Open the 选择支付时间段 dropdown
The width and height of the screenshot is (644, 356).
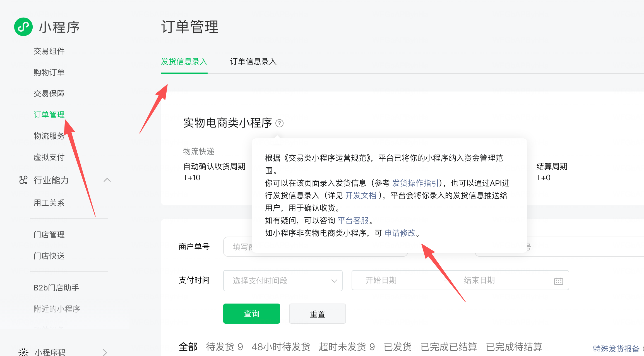[283, 281]
